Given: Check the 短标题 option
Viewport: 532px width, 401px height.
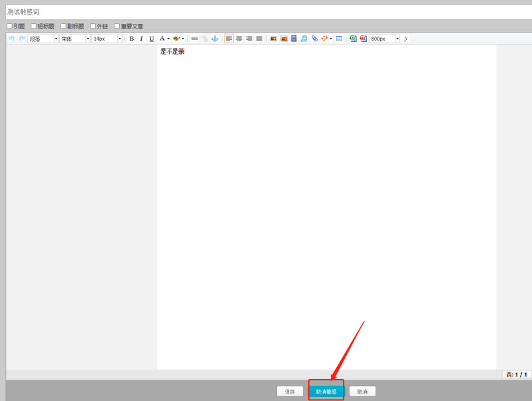Looking at the screenshot, I should tap(34, 27).
